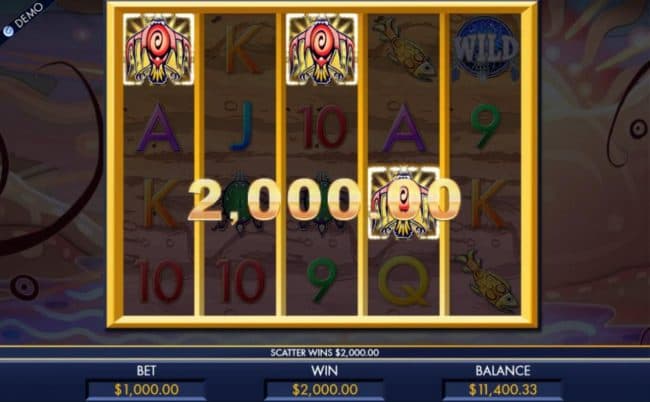Click the WIN amount display of $2,000.00
Image resolution: width=650 pixels, height=402 pixels.
click(x=325, y=390)
